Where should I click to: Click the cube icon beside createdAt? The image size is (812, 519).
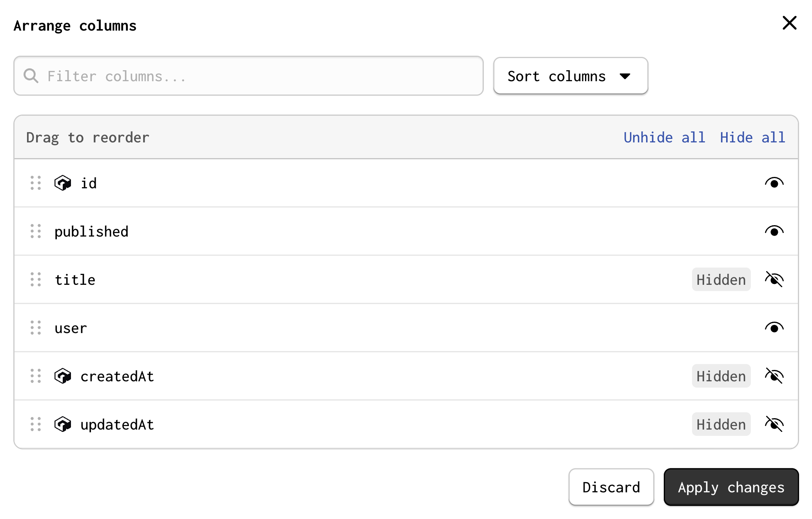pyautogui.click(x=63, y=376)
